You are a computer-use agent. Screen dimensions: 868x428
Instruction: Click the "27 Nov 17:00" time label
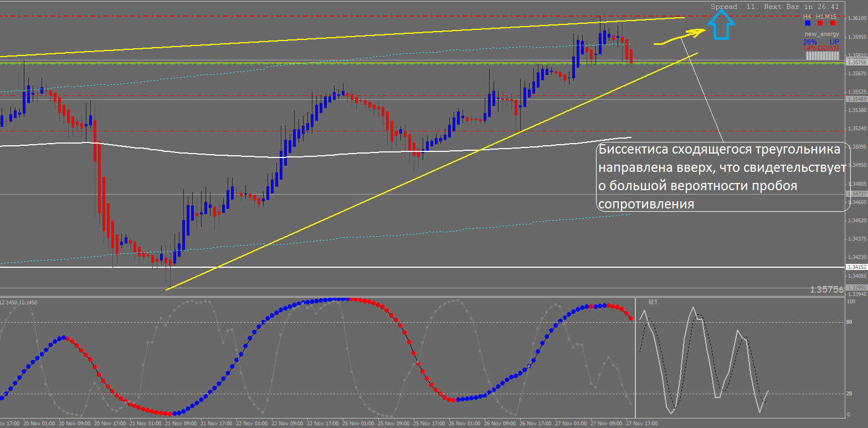[x=642, y=424]
